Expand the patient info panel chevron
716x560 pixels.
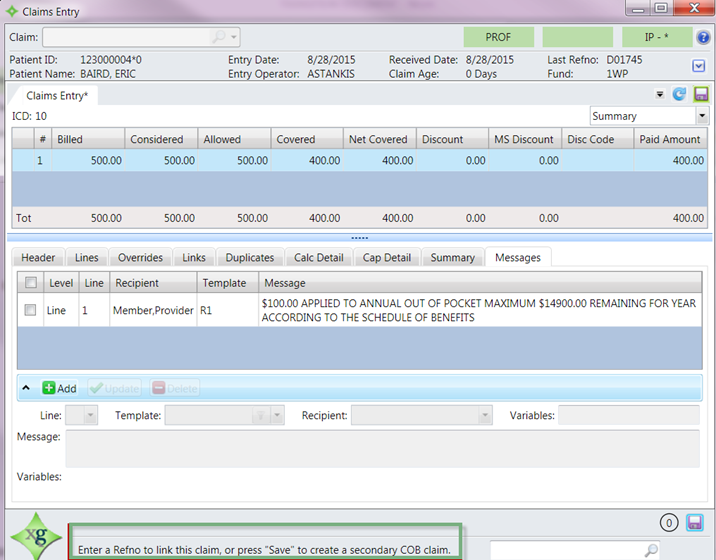[x=699, y=66]
